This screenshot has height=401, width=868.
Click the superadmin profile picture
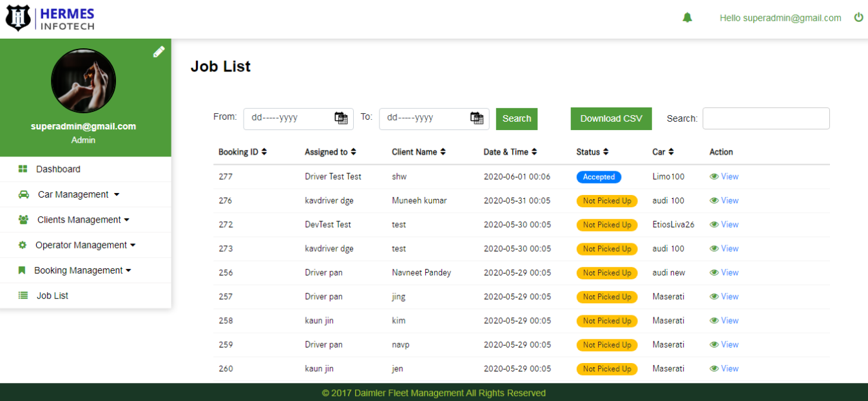pyautogui.click(x=83, y=81)
